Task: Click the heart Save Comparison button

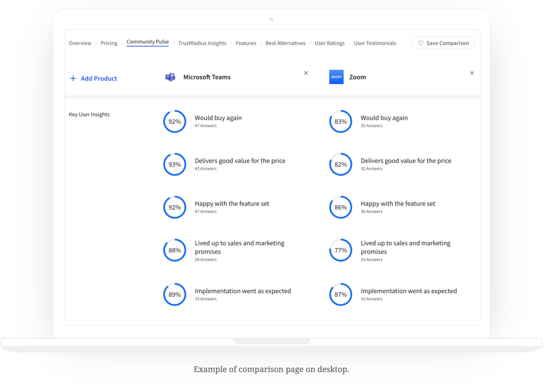Action: coord(443,43)
